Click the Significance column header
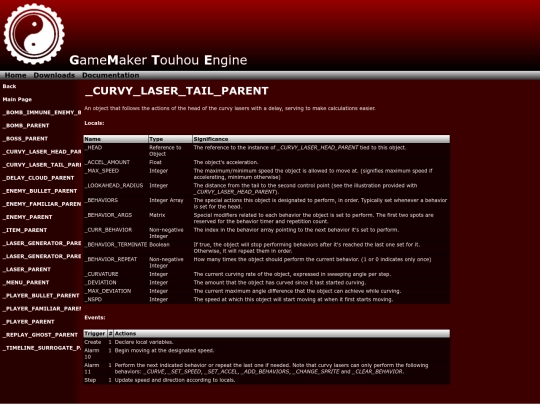The height and width of the screenshot is (405, 540). pos(321,139)
